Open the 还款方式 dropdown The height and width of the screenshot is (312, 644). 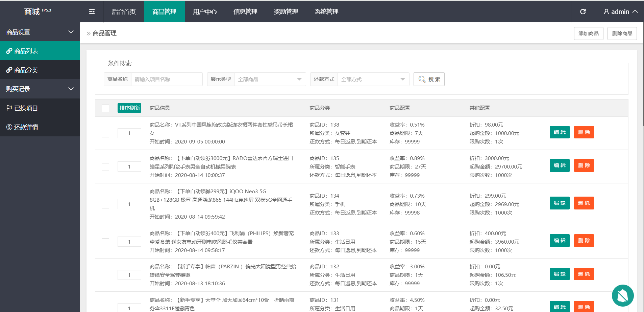point(373,79)
